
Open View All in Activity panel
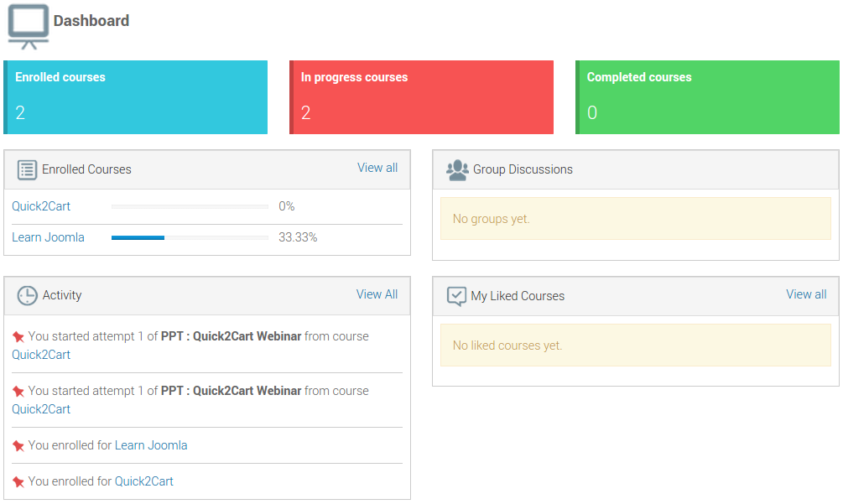click(377, 294)
